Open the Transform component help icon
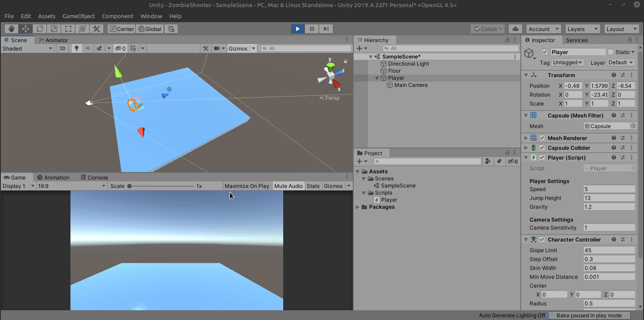Viewport: 644px width, 320px height. 614,75
